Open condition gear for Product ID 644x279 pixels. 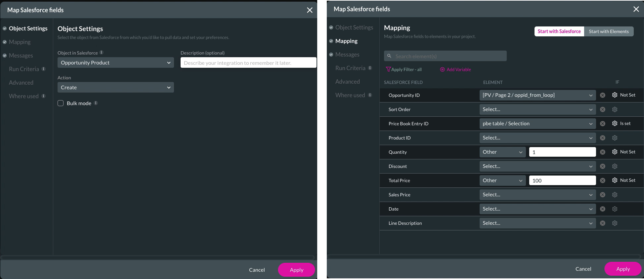(615, 138)
